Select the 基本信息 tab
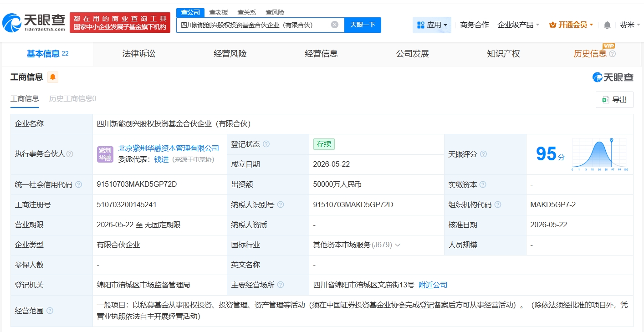The image size is (644, 332). [48, 54]
